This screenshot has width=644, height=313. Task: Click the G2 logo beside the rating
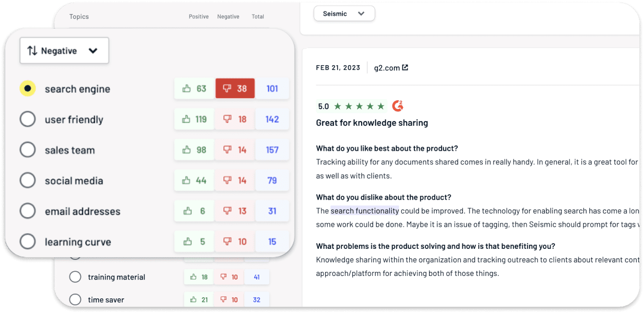point(398,106)
